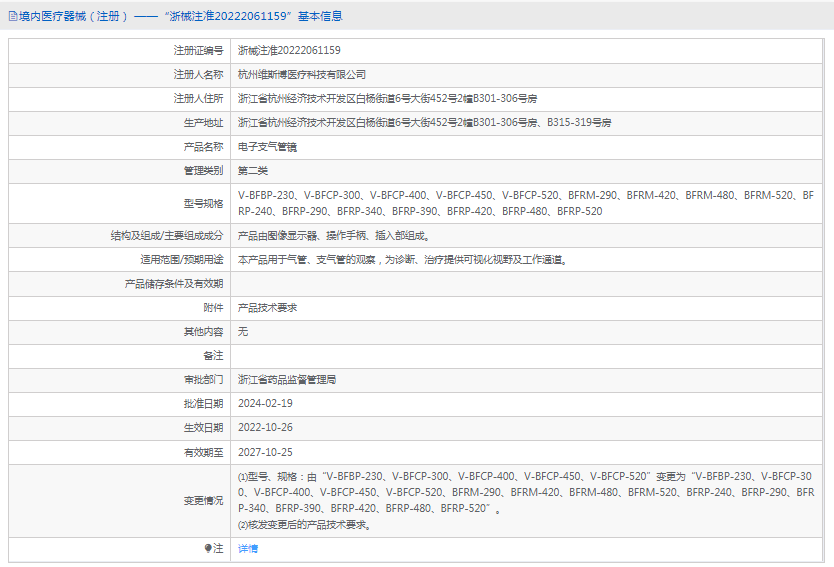This screenshot has width=834, height=567.
Task: Click the 生产地址 label
Action: (x=203, y=122)
